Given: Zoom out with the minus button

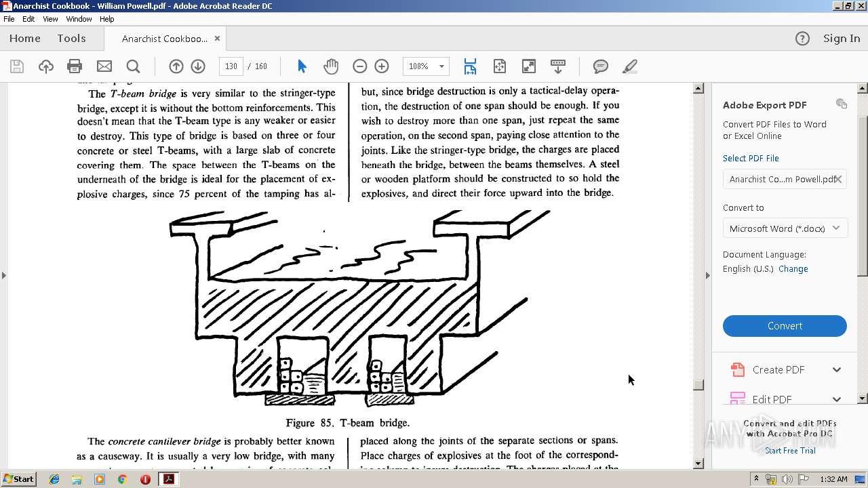Looking at the screenshot, I should point(360,66).
